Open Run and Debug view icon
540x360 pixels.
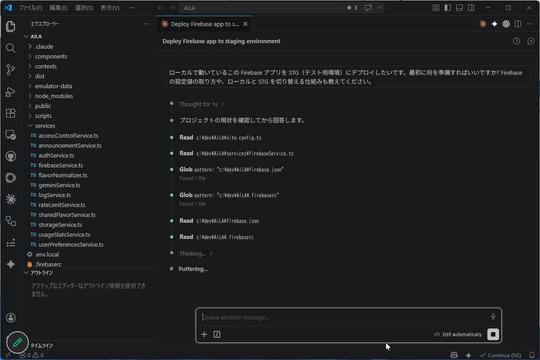(x=11, y=92)
